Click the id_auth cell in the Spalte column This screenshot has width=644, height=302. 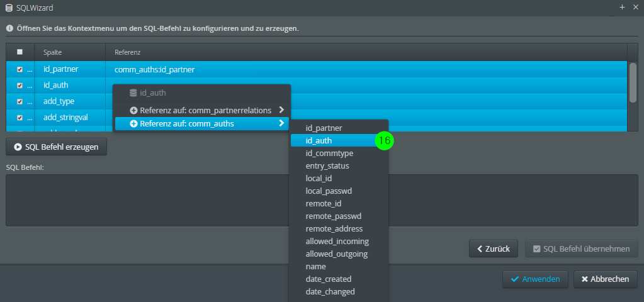[x=70, y=86]
